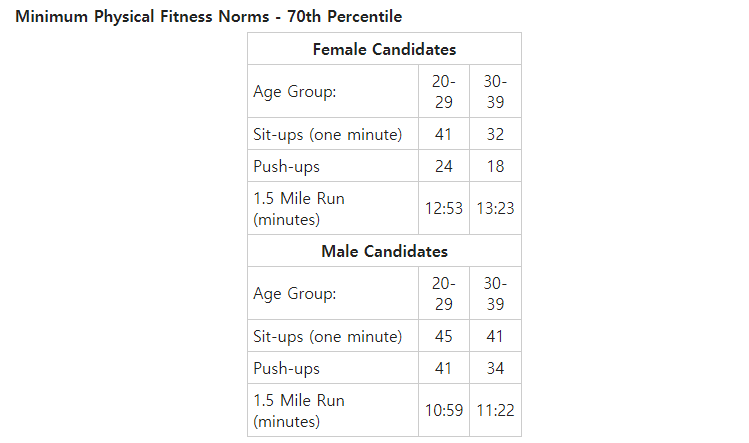This screenshot has width=749, height=443.
Task: Click male 30-39 age group cell
Action: pos(495,293)
